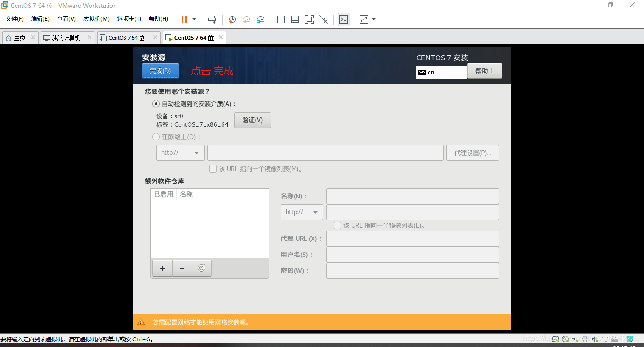644x347 pixels.
Task: Open the message log icon in status bar
Action: (629, 339)
